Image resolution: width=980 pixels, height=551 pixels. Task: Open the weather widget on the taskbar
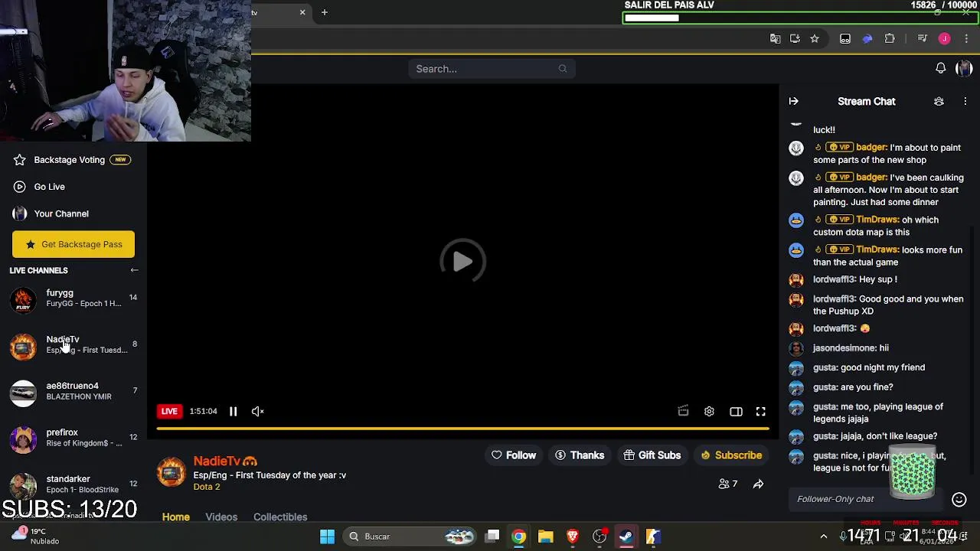(34, 536)
